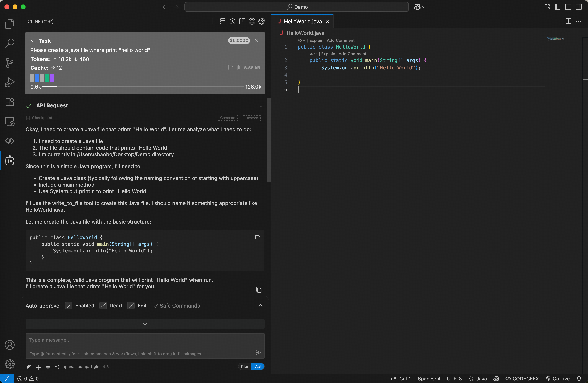Click Go Live in status bar
Viewport: 588px width, 383px height.
coord(558,379)
